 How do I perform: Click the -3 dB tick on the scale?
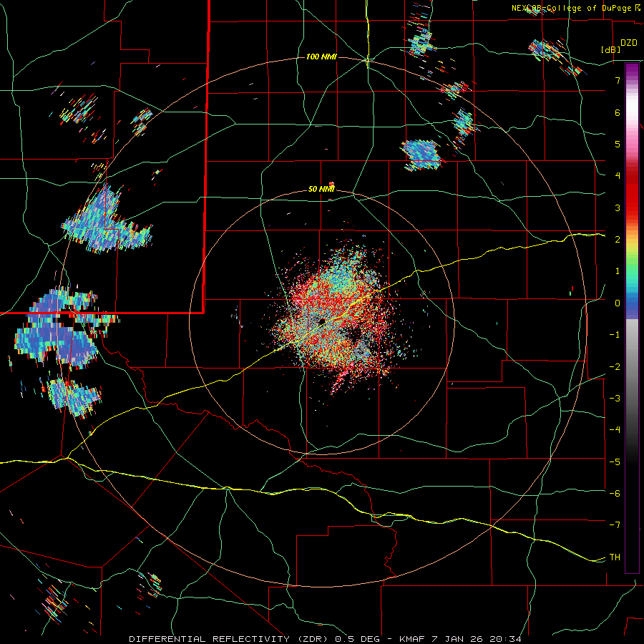tap(615, 399)
